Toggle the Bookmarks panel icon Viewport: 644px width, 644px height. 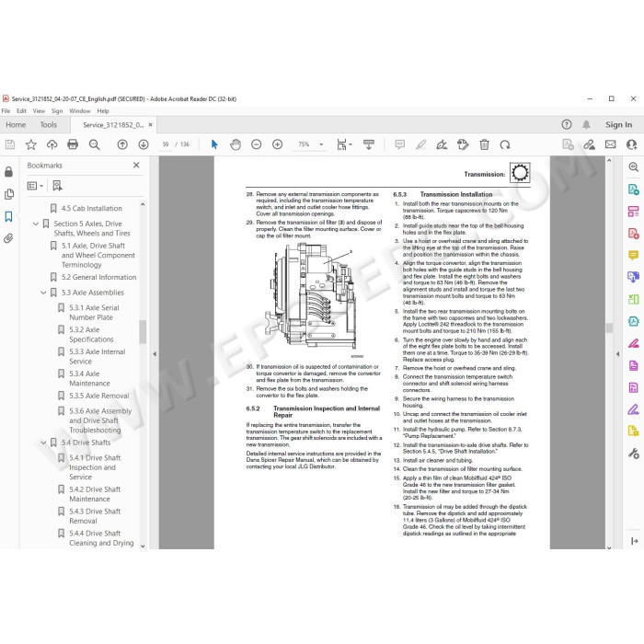point(8,216)
